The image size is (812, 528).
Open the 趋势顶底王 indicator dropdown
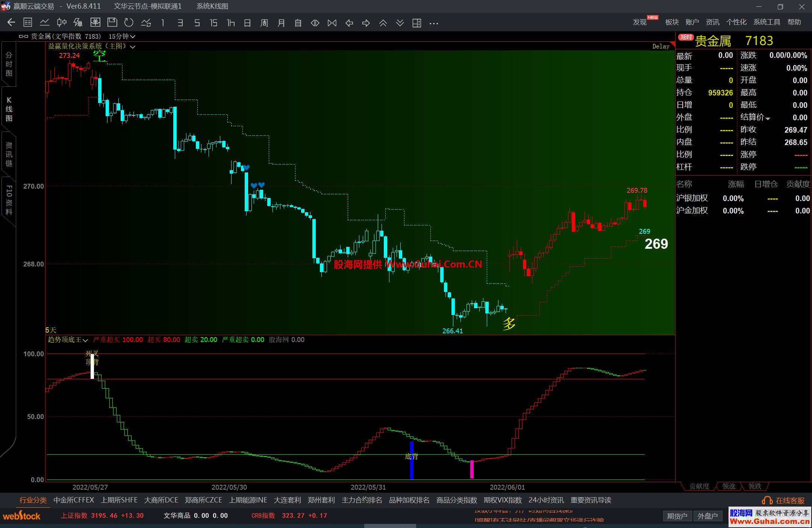[x=85, y=340]
